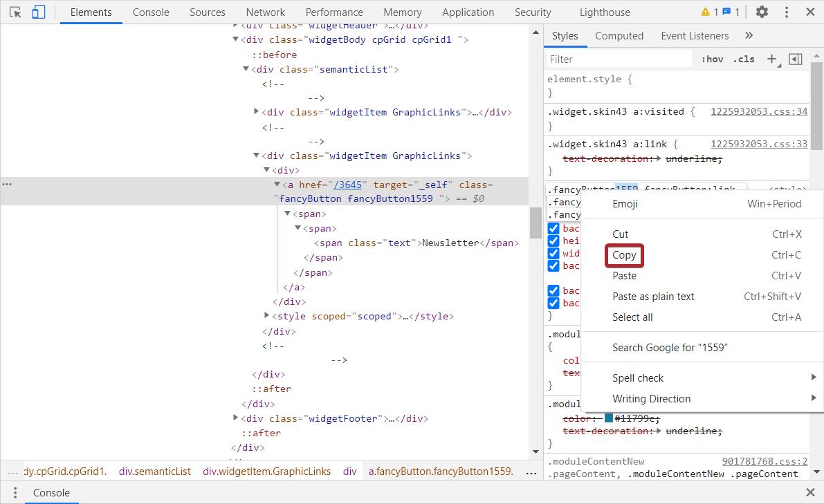Open Spell check submenu arrow
The image size is (824, 504).
[813, 377]
